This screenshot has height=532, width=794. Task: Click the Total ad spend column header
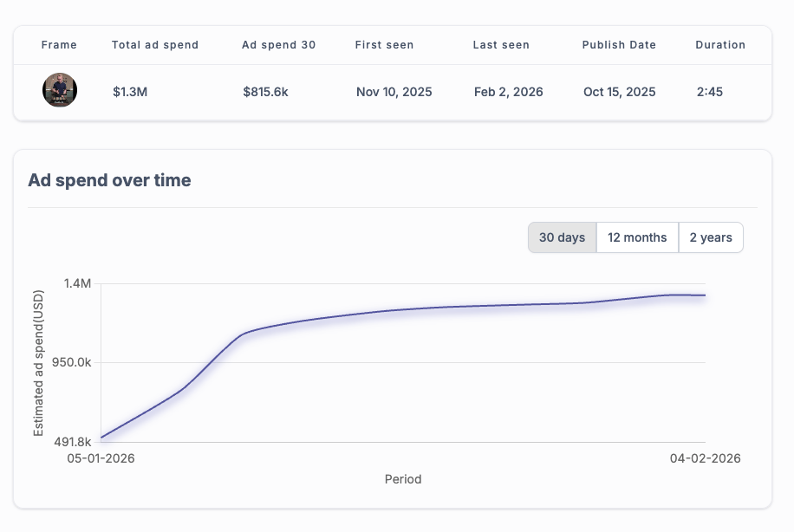click(x=155, y=45)
